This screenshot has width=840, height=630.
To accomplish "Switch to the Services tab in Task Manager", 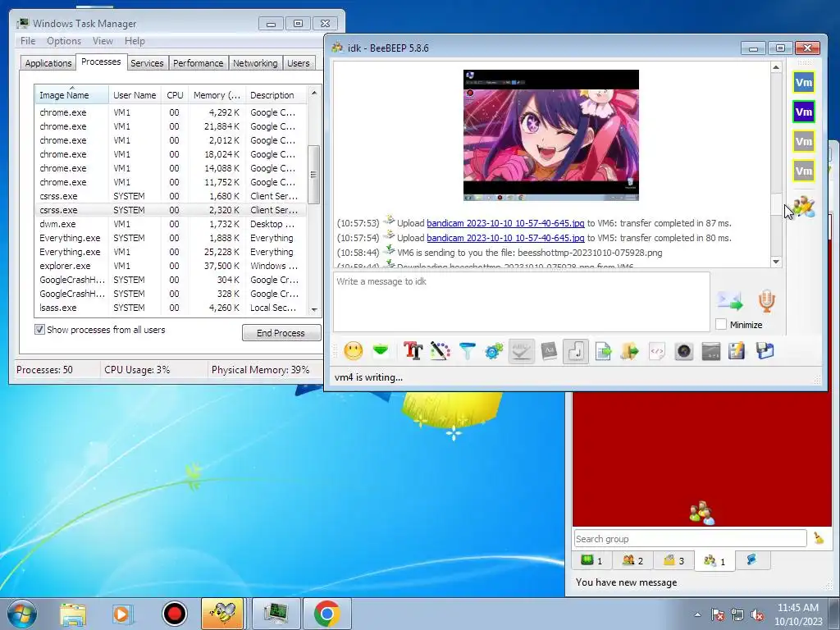I will tap(147, 63).
